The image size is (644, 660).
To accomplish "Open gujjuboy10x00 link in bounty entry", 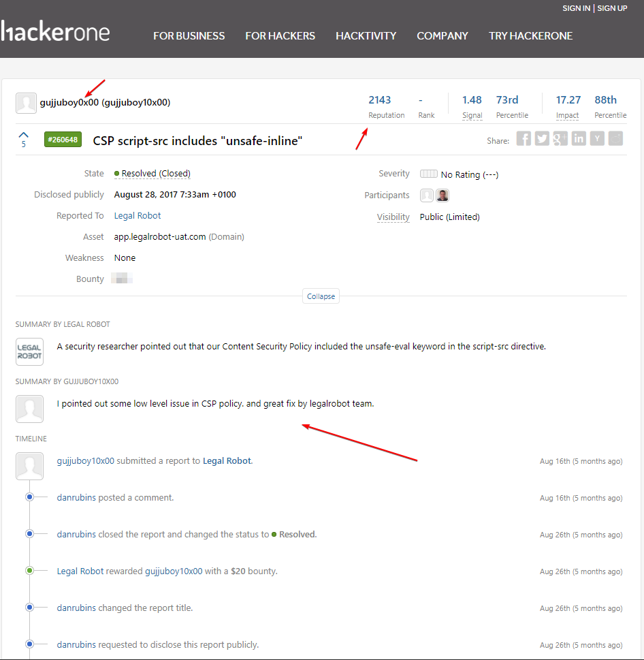I will [174, 571].
